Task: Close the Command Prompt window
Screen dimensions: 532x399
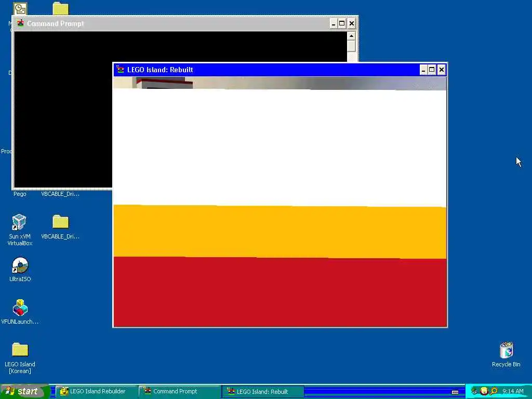Action: (x=352, y=23)
